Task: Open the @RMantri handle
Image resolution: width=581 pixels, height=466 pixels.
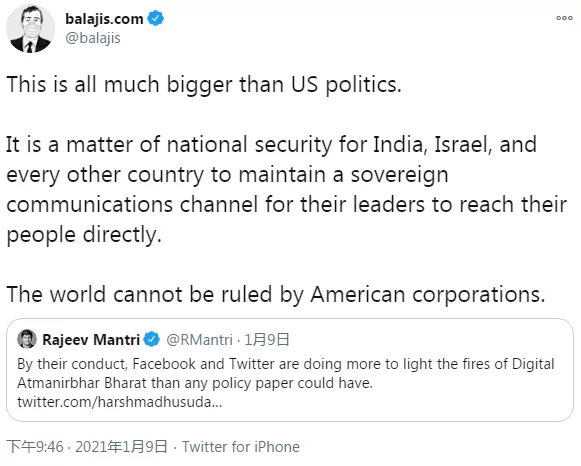Action: (199, 339)
